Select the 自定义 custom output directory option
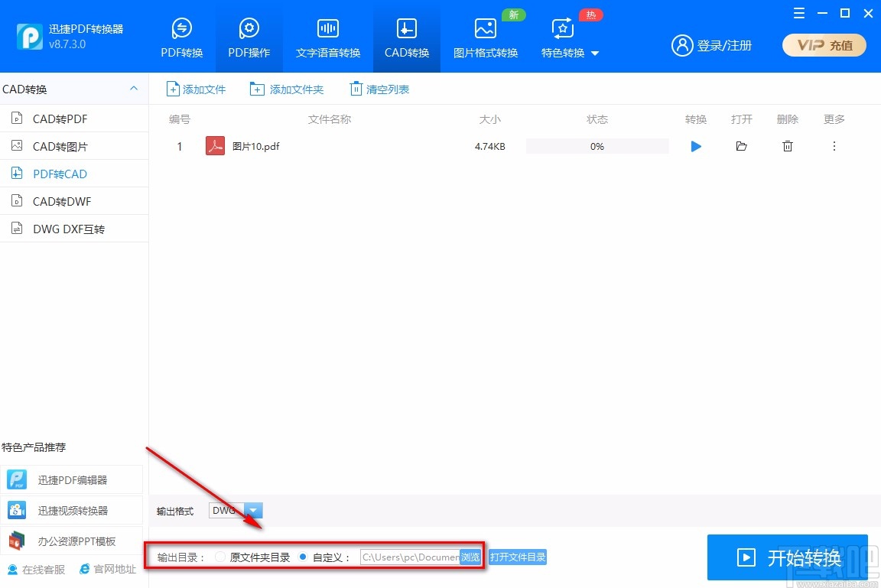The width and height of the screenshot is (881, 588). pyautogui.click(x=303, y=557)
